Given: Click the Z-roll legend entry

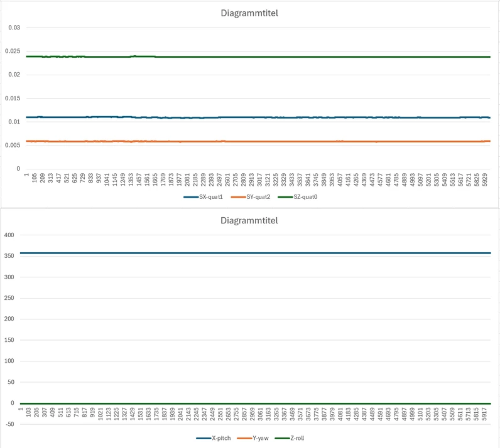Looking at the screenshot, I should (289, 438).
